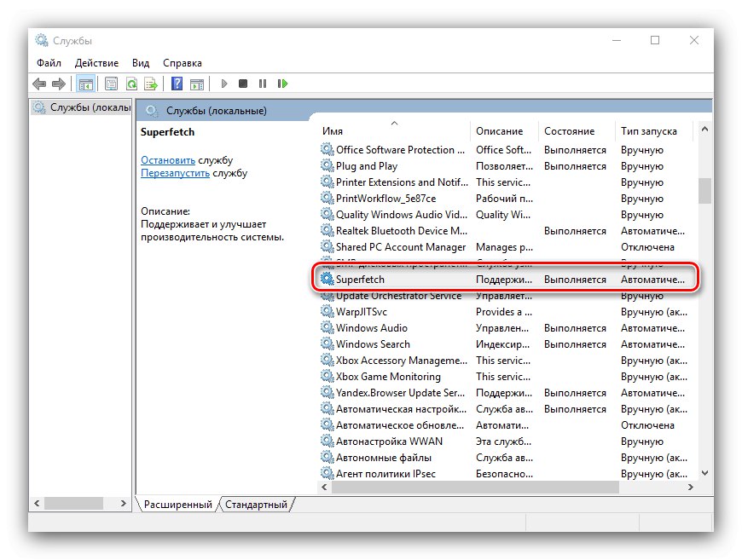Click the Back arrow toolbar icon

[x=39, y=84]
